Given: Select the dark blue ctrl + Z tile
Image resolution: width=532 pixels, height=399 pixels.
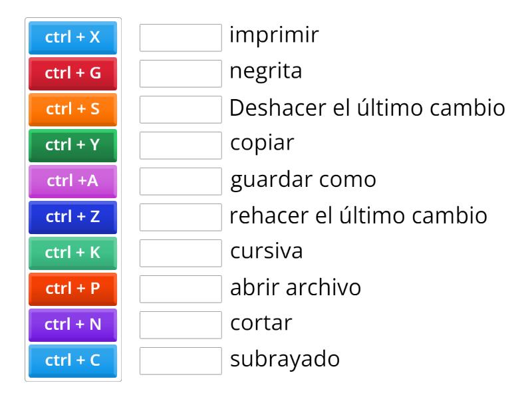Looking at the screenshot, I should pyautogui.click(x=72, y=217).
